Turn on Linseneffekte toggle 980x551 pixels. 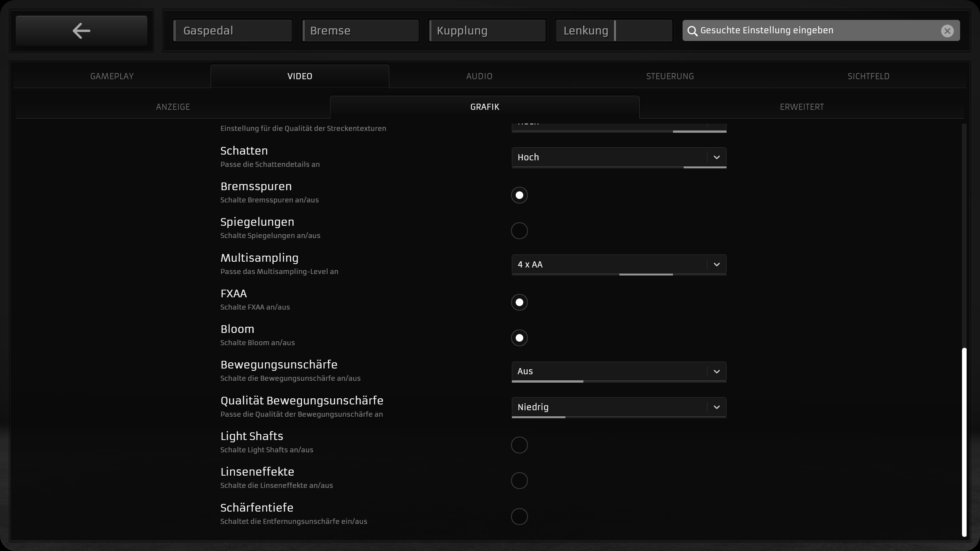pyautogui.click(x=519, y=481)
